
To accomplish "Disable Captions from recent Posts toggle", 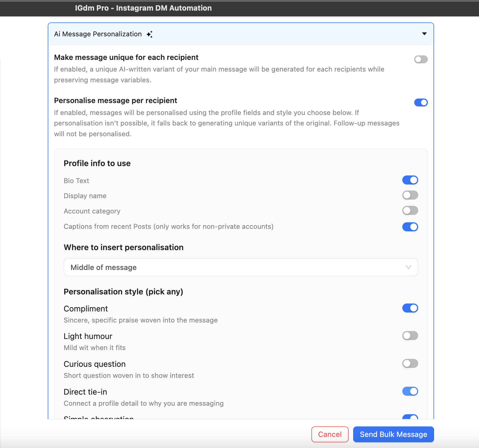I will pos(410,227).
